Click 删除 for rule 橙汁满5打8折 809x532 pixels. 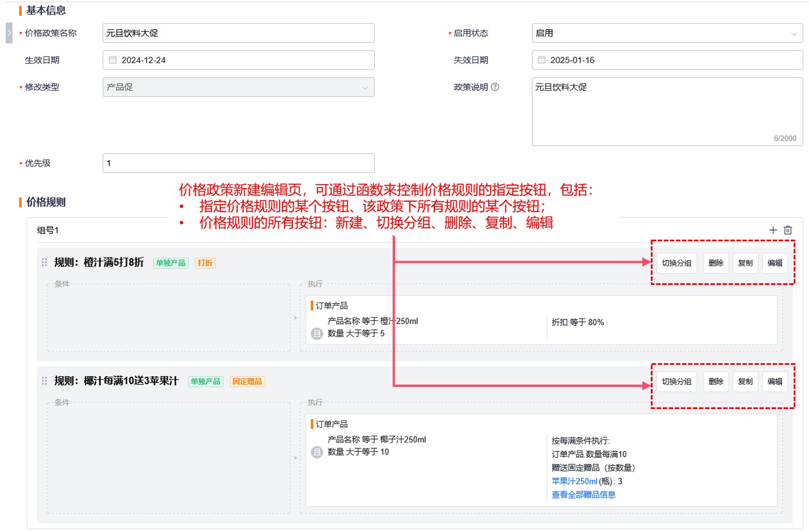click(x=716, y=263)
